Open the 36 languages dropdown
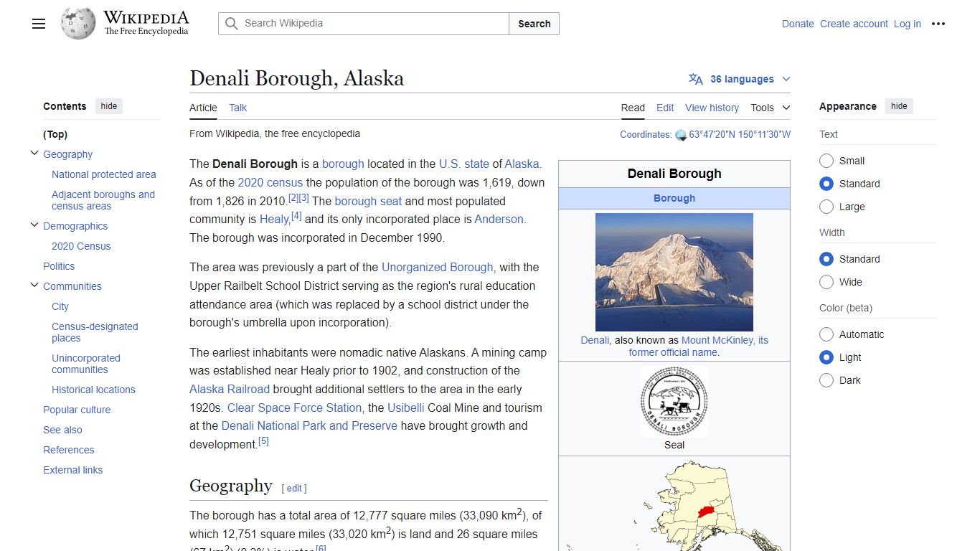 pyautogui.click(x=740, y=79)
